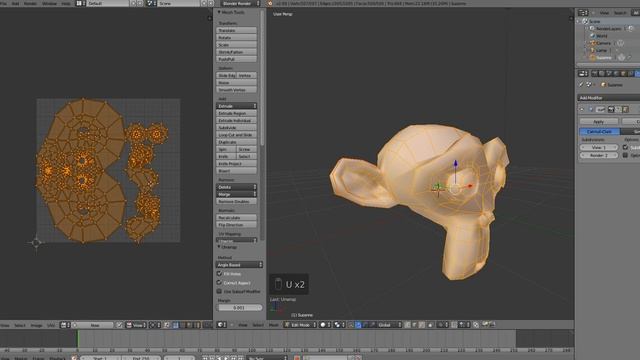Click Smooth Vertex button
Viewport: 640px width, 360px height.
pos(236,90)
